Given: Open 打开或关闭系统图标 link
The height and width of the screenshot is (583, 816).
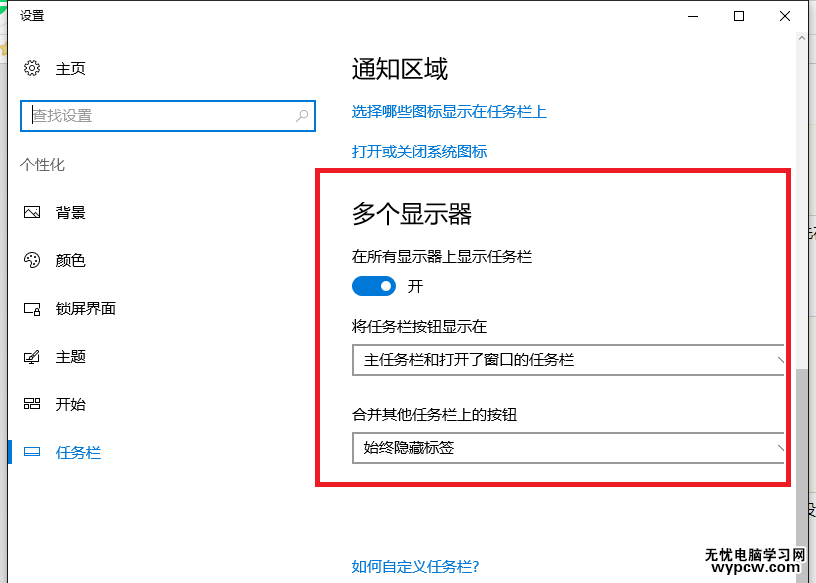Looking at the screenshot, I should [x=419, y=151].
